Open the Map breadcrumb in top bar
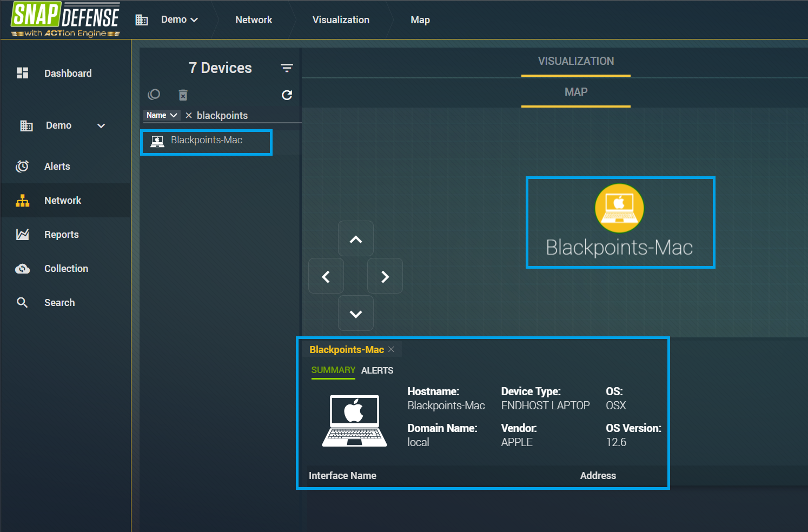 coord(420,20)
